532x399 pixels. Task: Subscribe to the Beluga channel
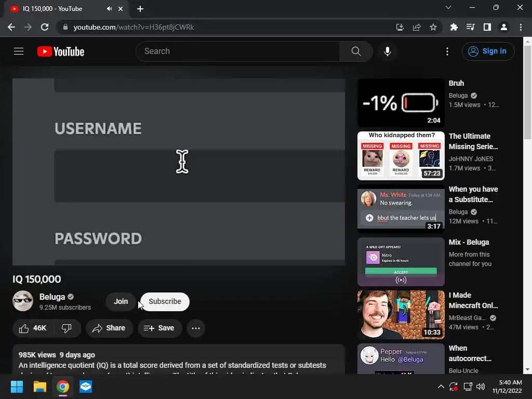click(x=165, y=301)
